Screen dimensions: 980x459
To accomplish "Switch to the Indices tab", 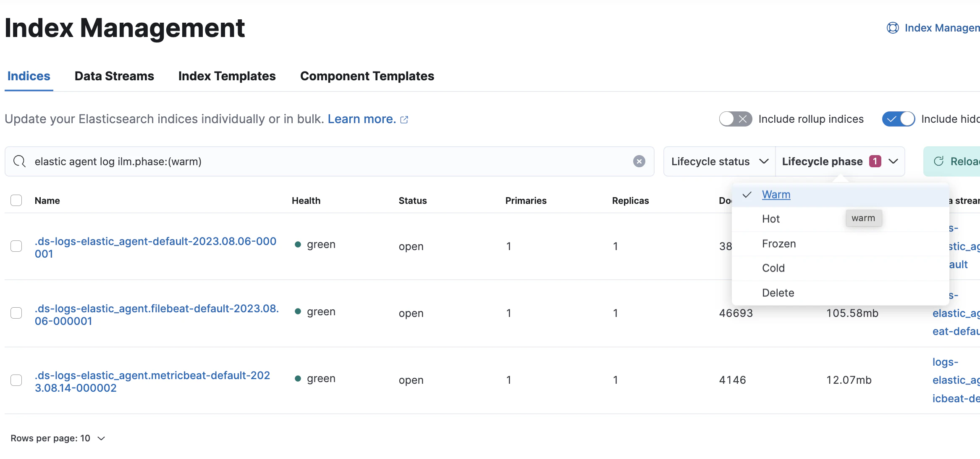I will (x=29, y=76).
